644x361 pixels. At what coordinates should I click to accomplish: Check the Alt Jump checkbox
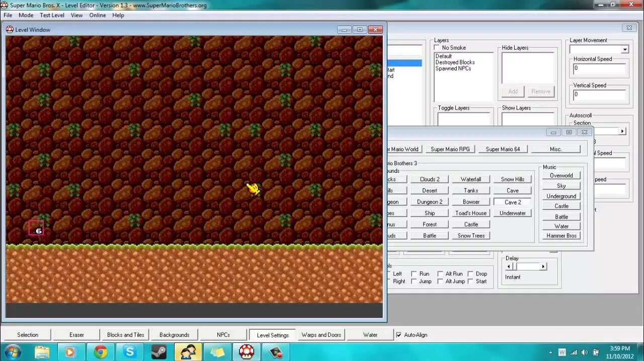440,282
